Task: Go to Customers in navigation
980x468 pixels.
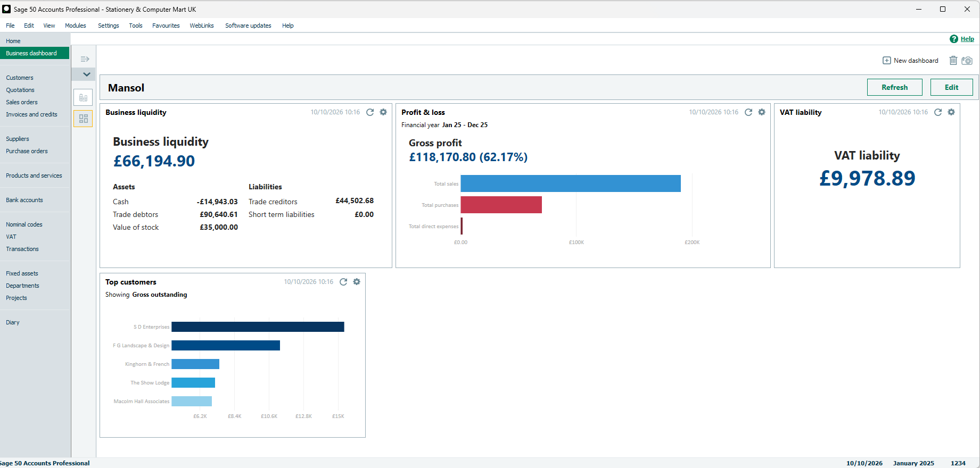Action: tap(20, 78)
